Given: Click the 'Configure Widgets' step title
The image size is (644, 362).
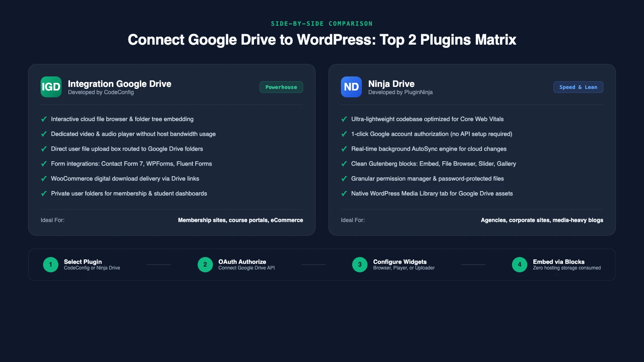Looking at the screenshot, I should (x=400, y=262).
